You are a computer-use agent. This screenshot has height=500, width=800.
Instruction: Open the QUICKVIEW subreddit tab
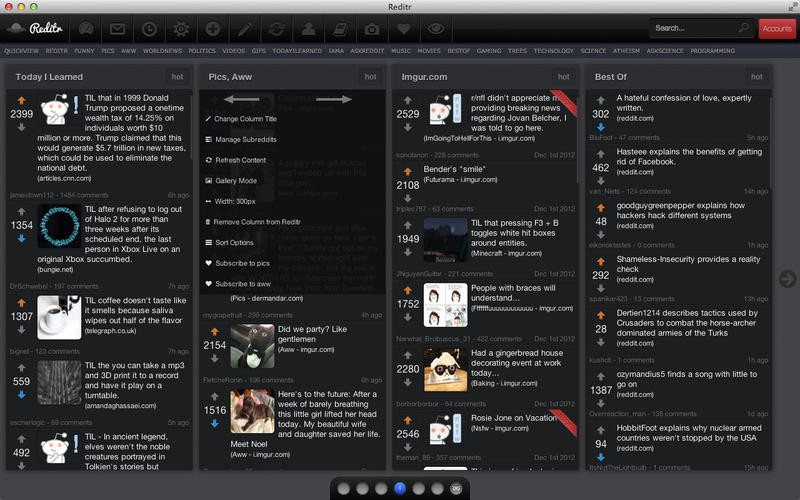point(21,51)
